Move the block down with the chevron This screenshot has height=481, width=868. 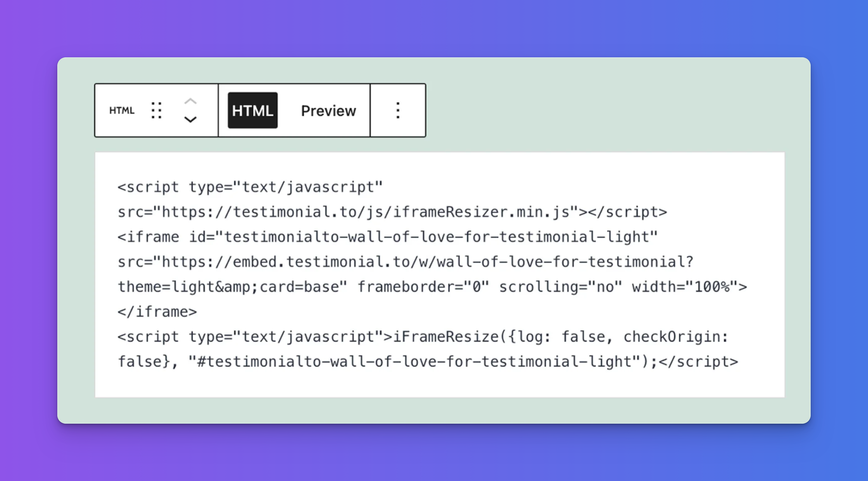coord(190,120)
